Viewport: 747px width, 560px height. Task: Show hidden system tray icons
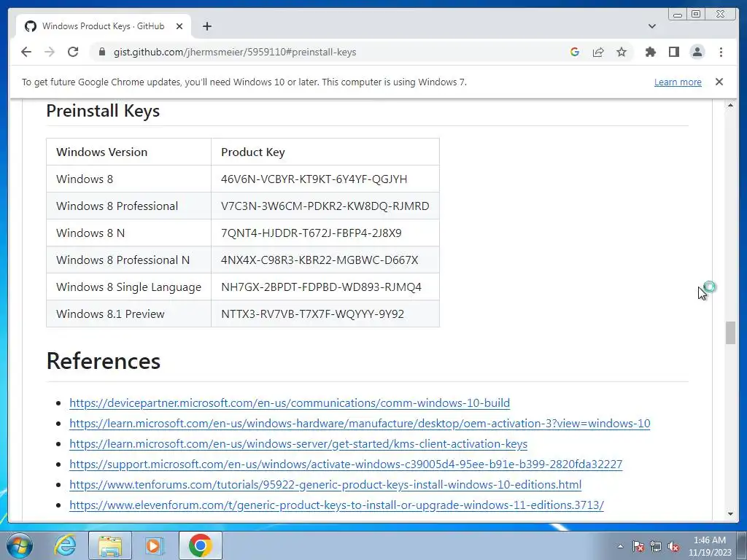click(620, 547)
